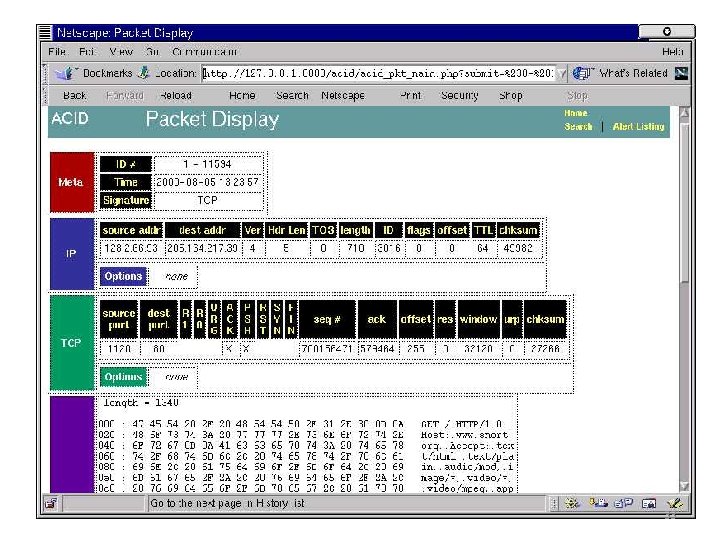
Task: Follow the Alert Listing link
Action: tap(638, 126)
